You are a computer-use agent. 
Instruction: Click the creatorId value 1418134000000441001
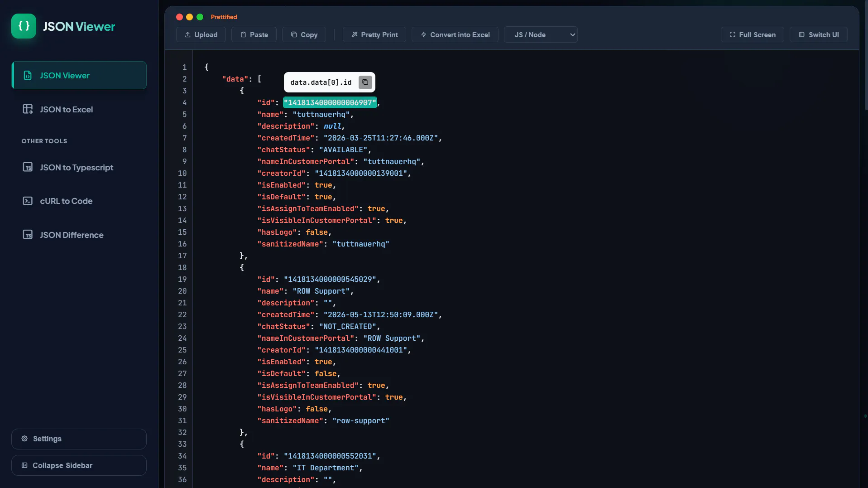pyautogui.click(x=361, y=350)
